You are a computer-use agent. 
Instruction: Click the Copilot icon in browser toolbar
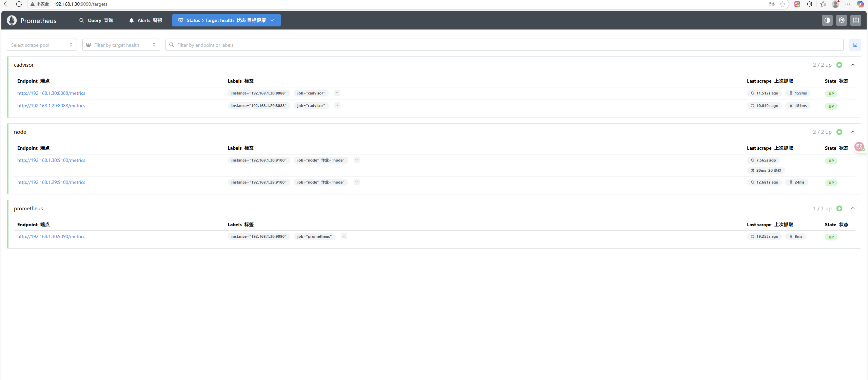860,4
